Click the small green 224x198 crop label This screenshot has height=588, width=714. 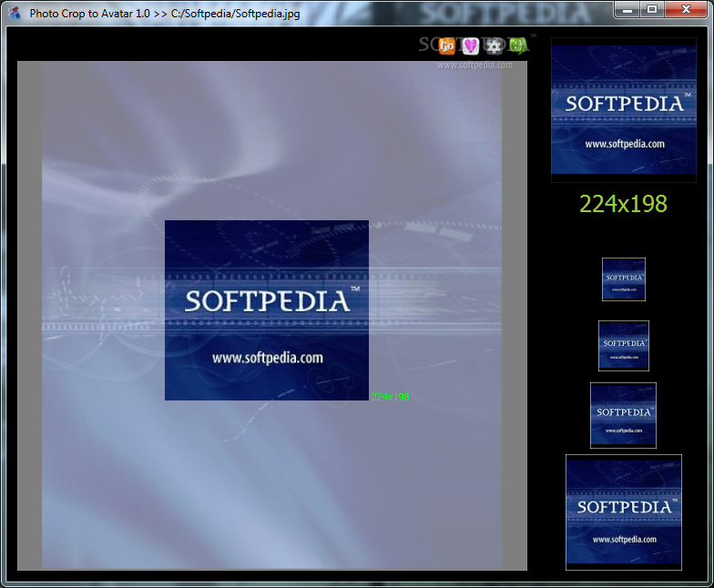(x=390, y=397)
